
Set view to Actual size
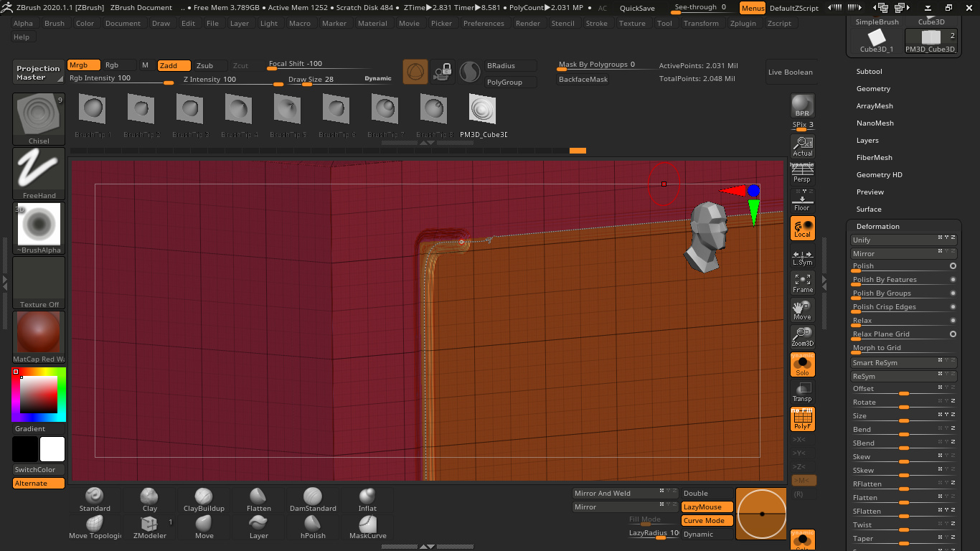[803, 146]
